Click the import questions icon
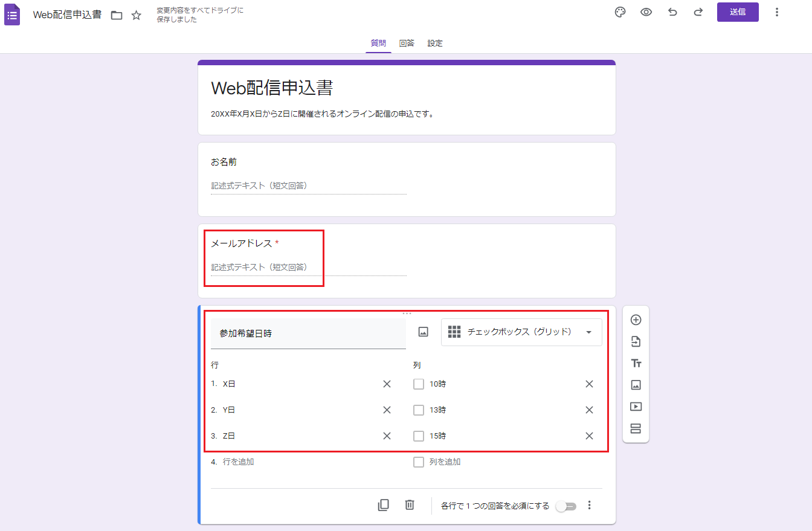The width and height of the screenshot is (812, 531). (636, 342)
